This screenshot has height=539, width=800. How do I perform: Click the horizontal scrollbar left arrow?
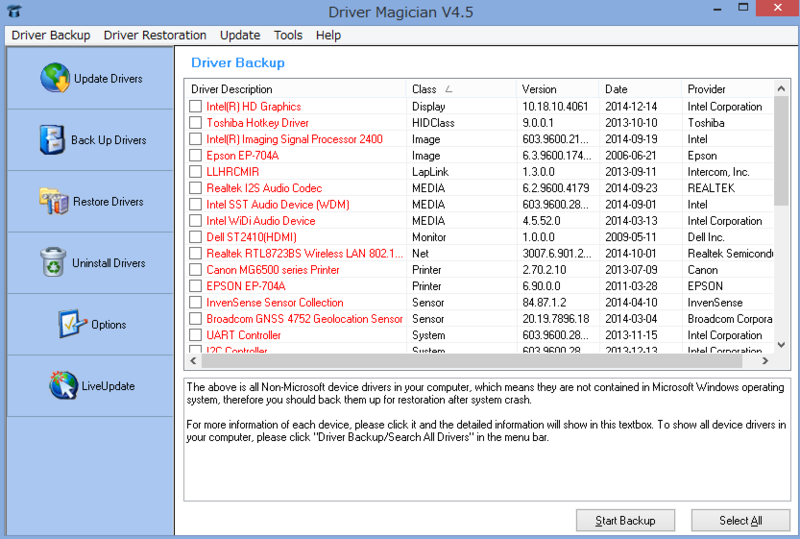193,360
